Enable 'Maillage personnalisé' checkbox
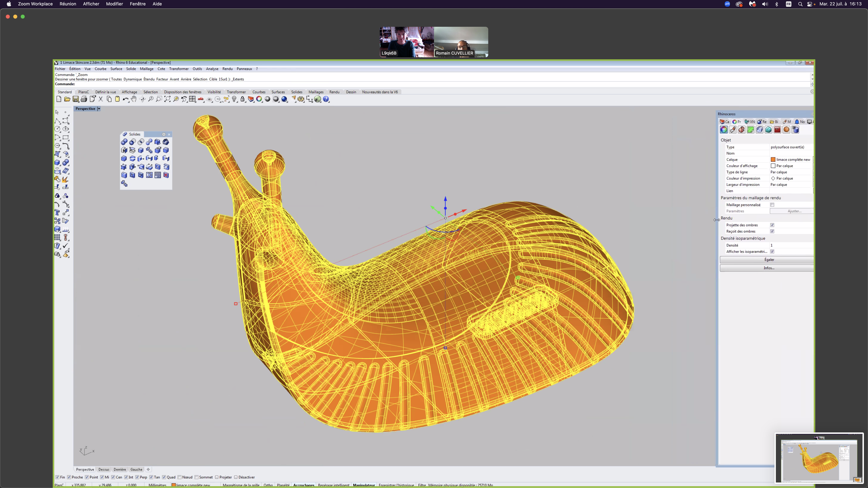 772,205
